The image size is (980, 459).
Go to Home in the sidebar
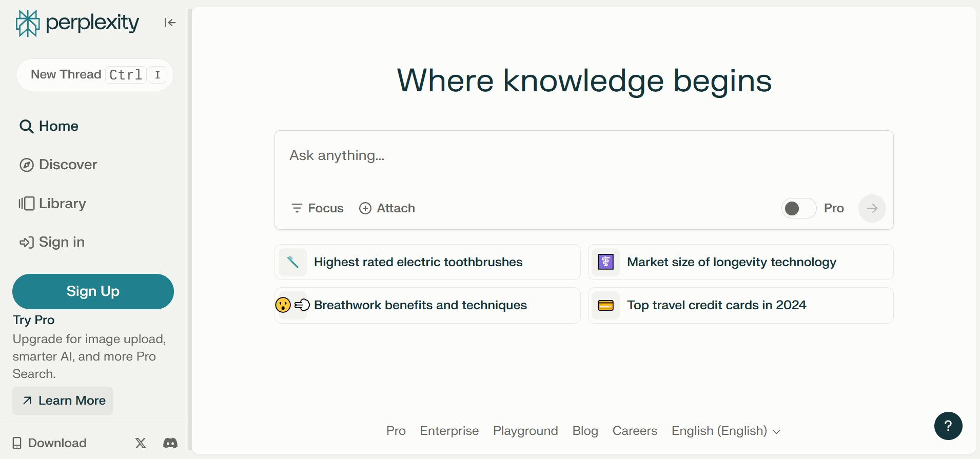coord(49,126)
